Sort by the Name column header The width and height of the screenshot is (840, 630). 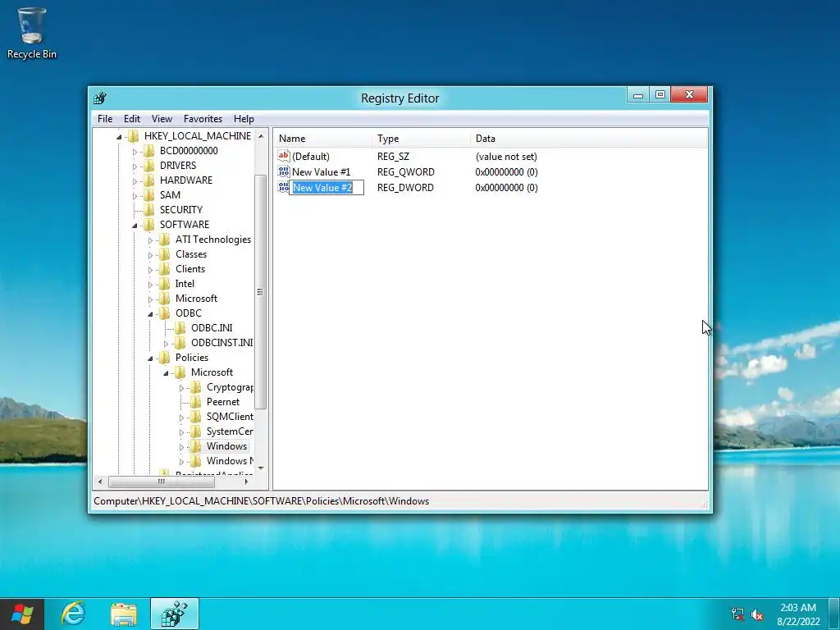[x=323, y=138]
